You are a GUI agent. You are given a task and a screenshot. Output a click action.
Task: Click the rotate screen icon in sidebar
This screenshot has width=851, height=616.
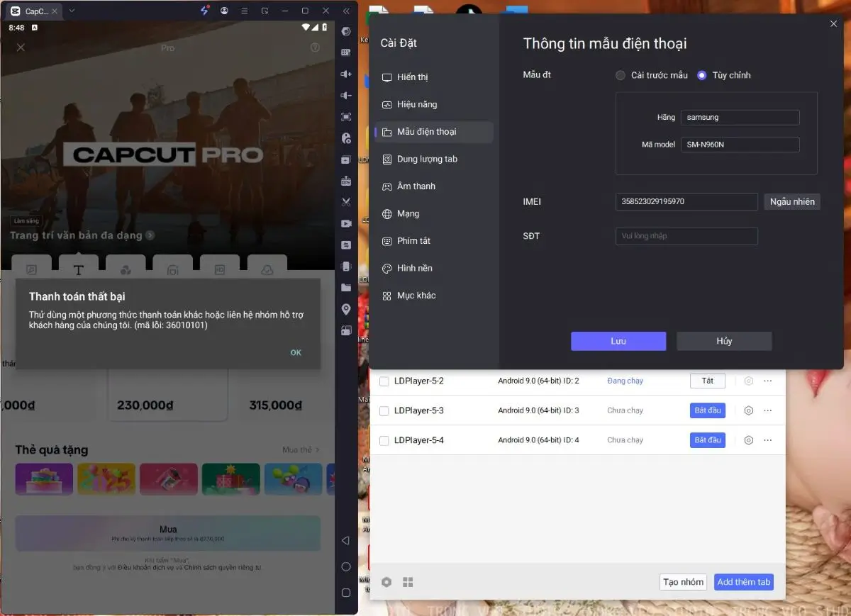(x=346, y=330)
